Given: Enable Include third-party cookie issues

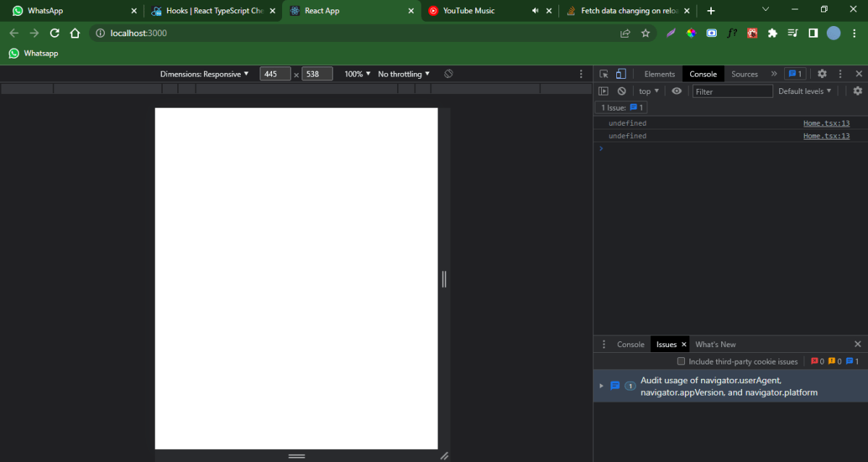Looking at the screenshot, I should pyautogui.click(x=681, y=361).
